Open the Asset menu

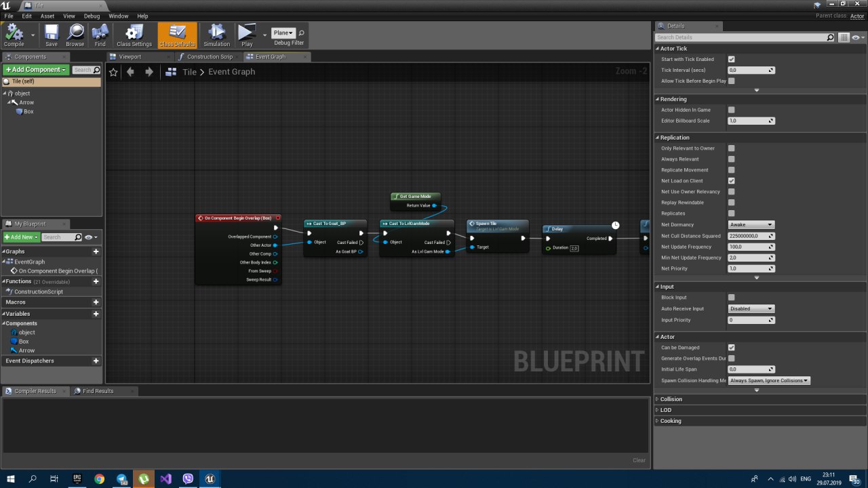click(47, 16)
